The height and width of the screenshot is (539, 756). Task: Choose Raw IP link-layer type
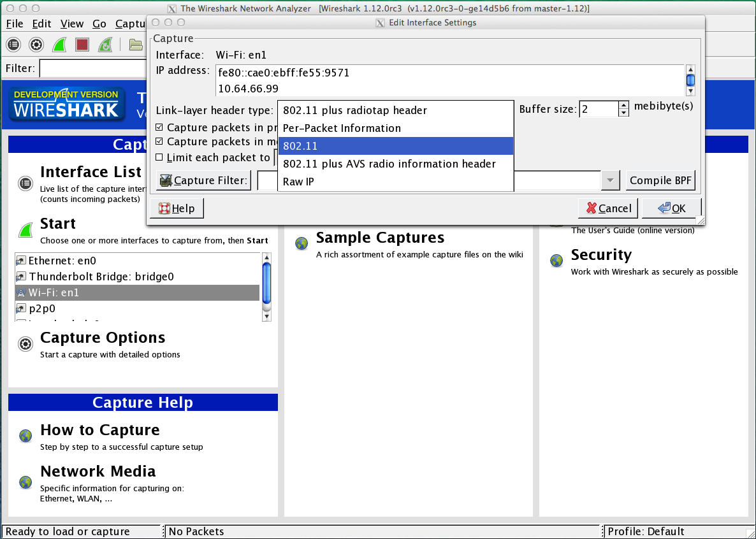click(x=396, y=182)
